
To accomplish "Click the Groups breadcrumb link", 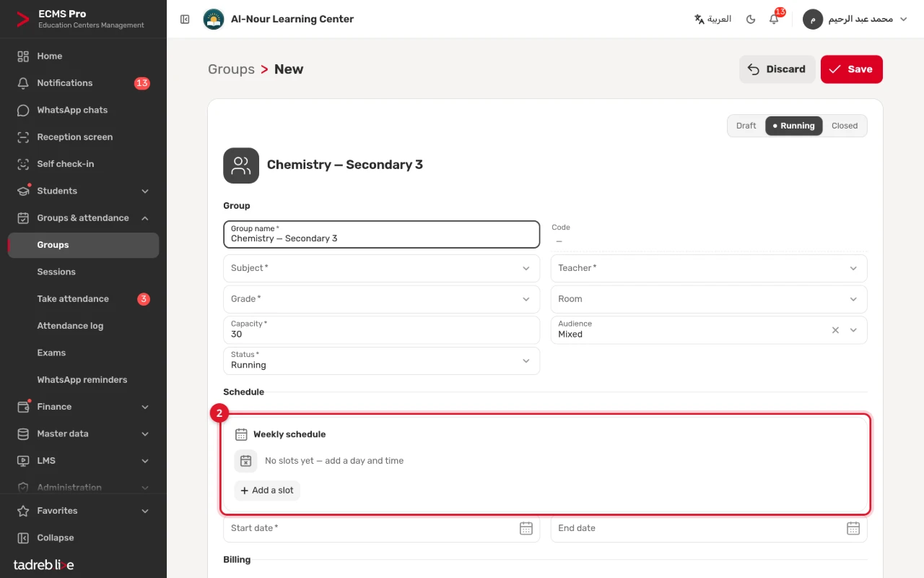I will tap(231, 69).
